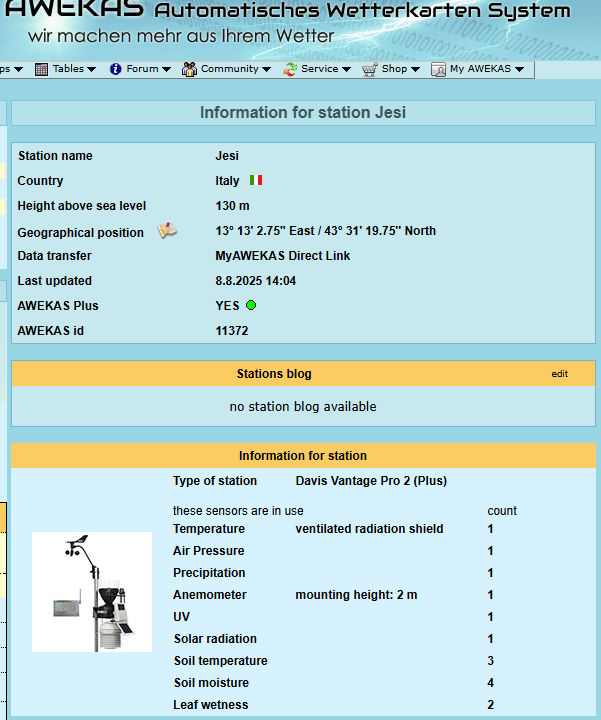Click the Anemometer sensor label
This screenshot has width=601, height=720.
click(210, 595)
